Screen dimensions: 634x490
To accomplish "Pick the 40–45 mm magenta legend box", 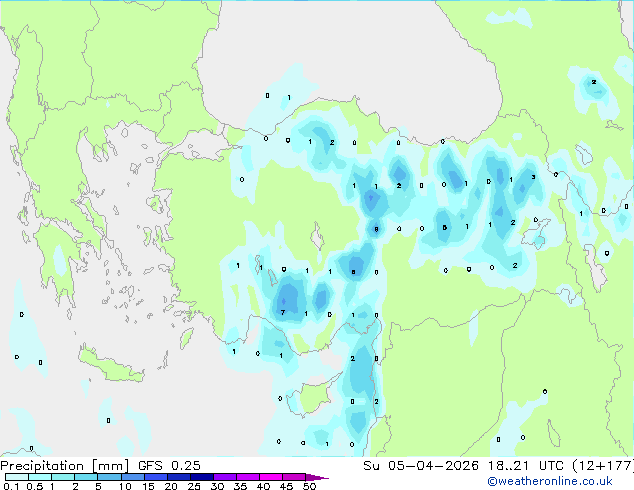I will [271, 477].
